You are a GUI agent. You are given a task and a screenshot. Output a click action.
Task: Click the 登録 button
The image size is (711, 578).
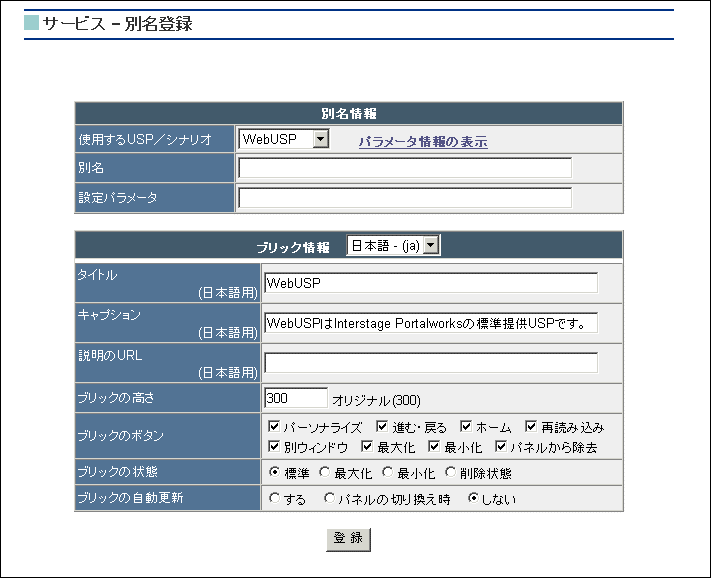click(348, 539)
